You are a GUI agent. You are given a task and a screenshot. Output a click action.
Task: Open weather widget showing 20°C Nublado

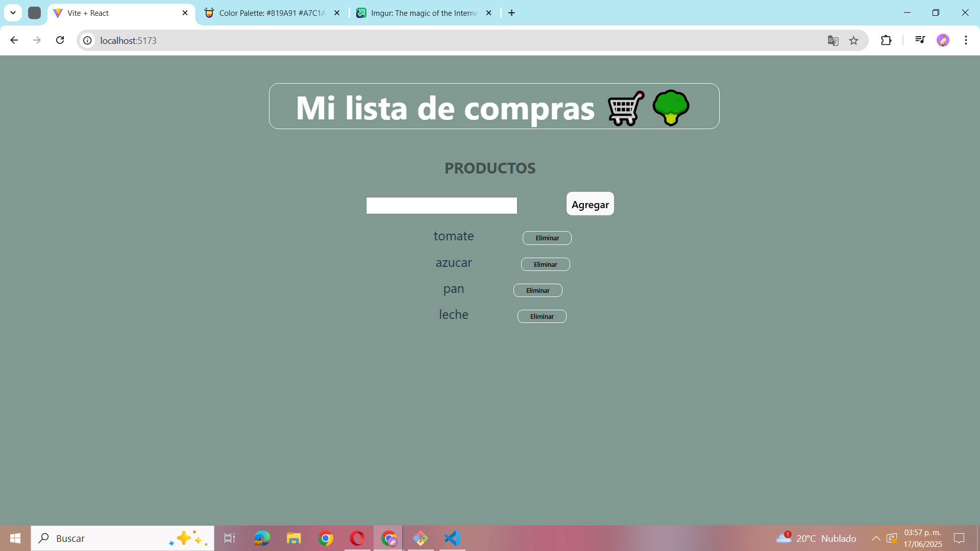816,538
